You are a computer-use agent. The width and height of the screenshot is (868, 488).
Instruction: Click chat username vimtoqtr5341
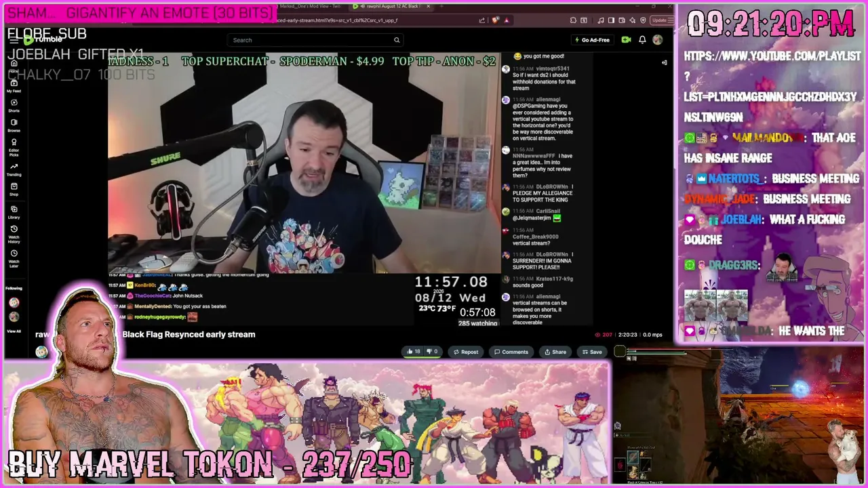pyautogui.click(x=553, y=69)
